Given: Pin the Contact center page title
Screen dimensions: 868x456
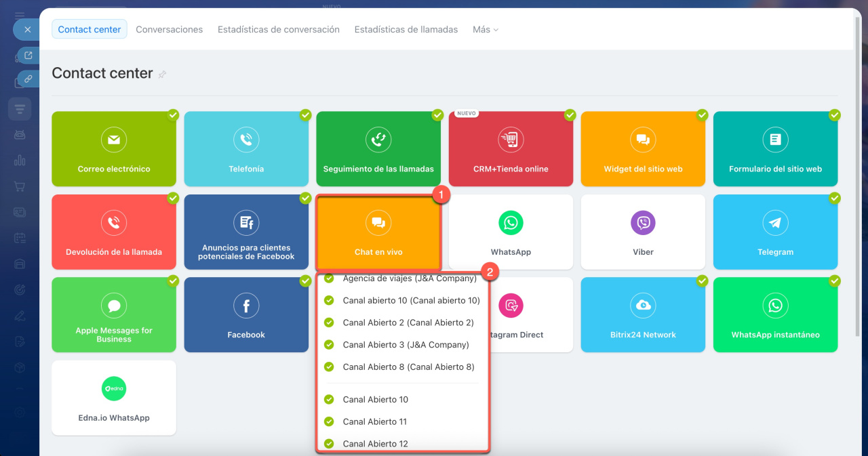Looking at the screenshot, I should pos(162,75).
